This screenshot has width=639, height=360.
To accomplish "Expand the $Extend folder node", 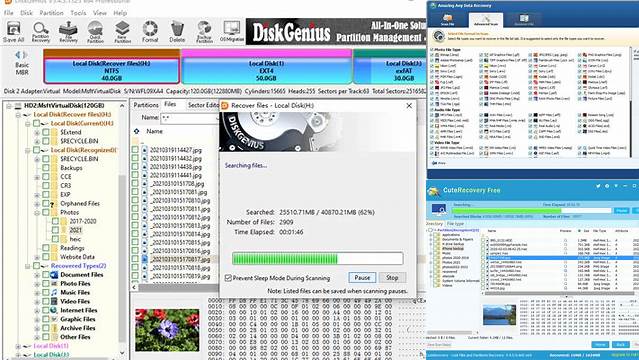I will pos(37,133).
